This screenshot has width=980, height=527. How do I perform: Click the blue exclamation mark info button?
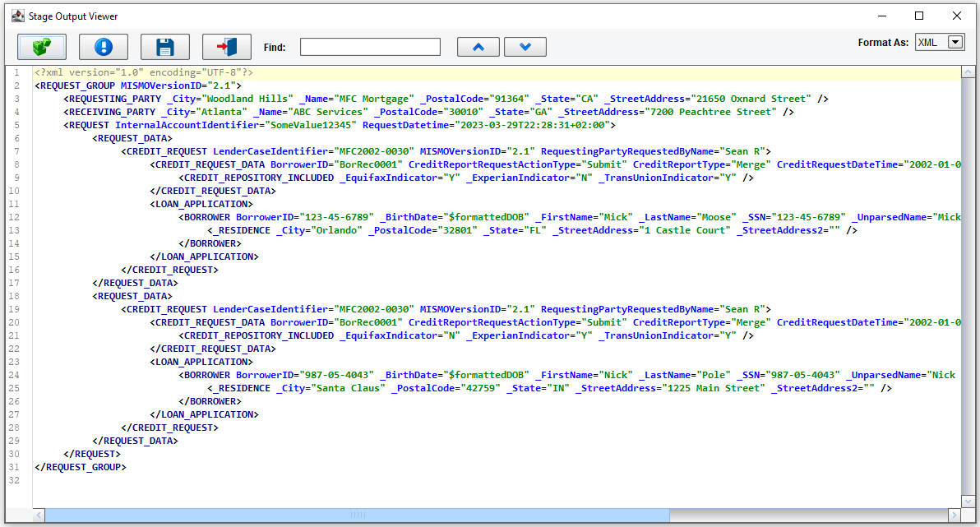tap(104, 47)
